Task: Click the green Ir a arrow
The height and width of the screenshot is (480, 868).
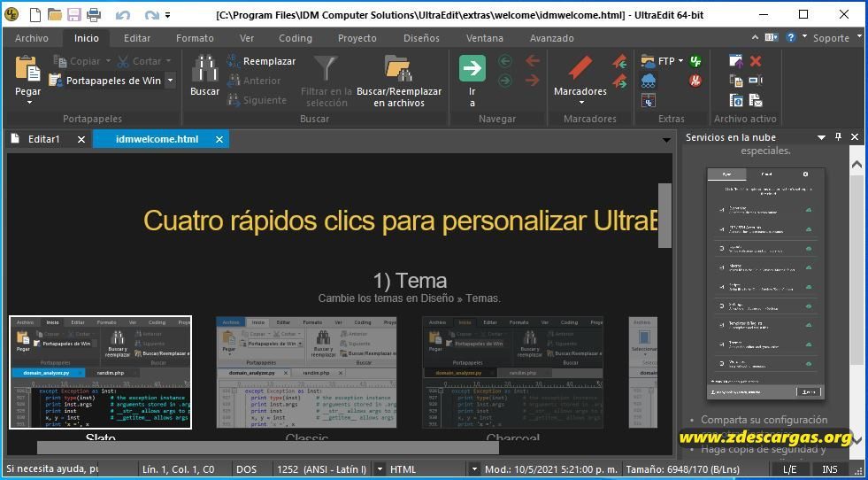Action: 472,68
